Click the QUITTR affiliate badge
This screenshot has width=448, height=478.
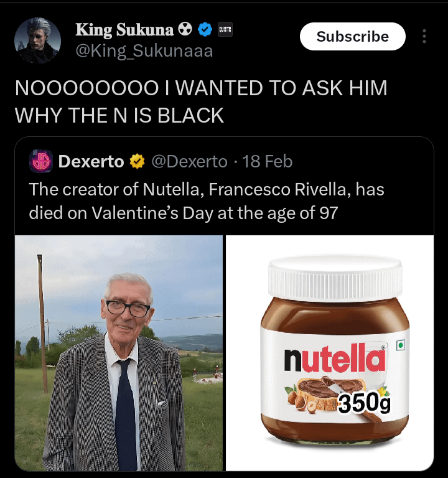coord(225,30)
